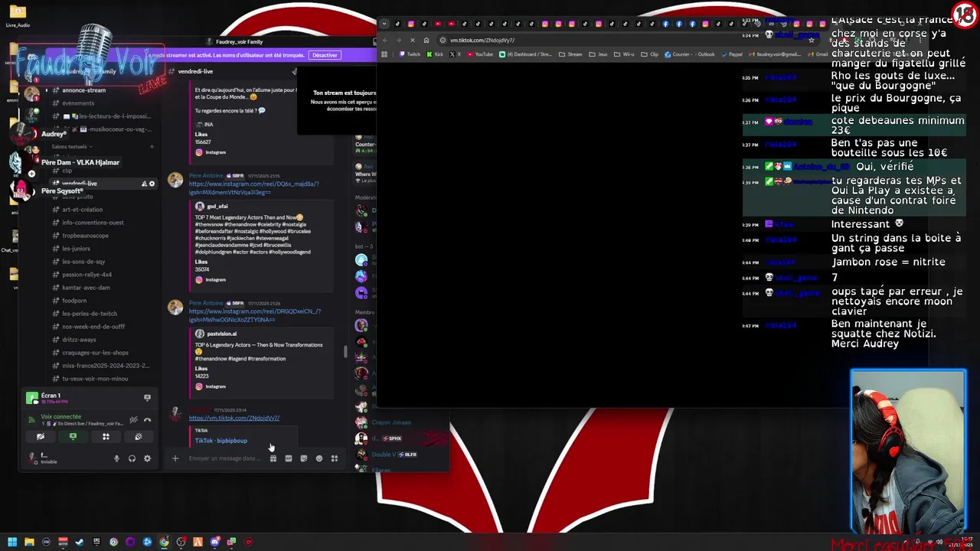Image resolution: width=980 pixels, height=551 pixels.
Task: Click the plus attachment button in message box
Action: 175,458
